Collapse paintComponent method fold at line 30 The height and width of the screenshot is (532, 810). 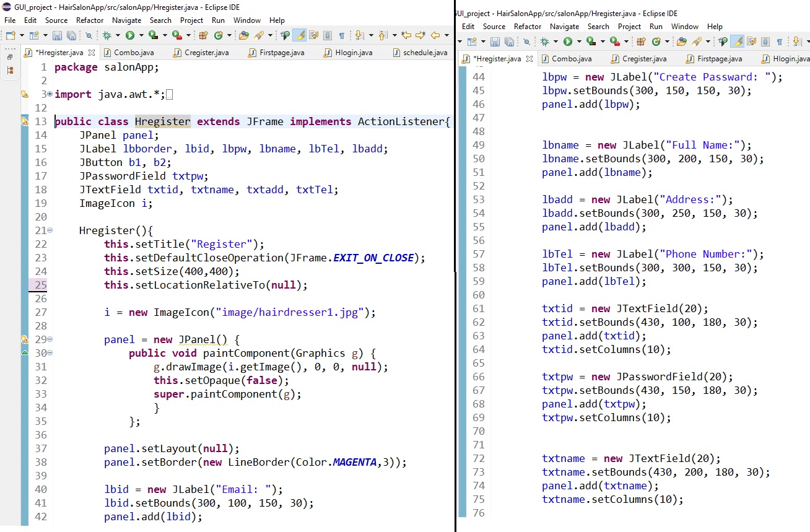50,353
